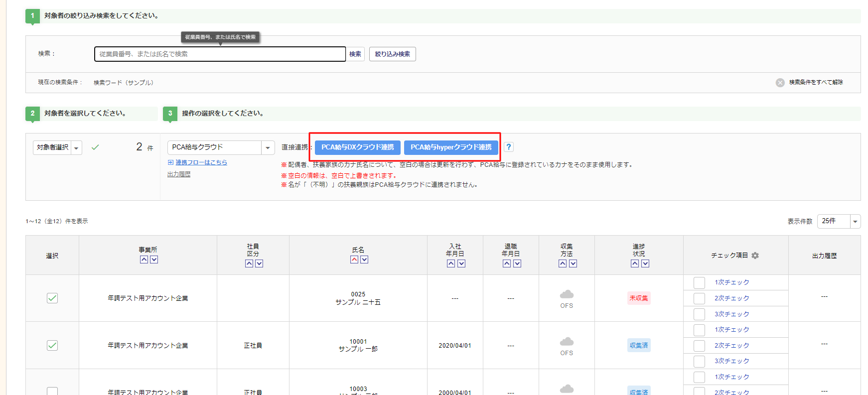
Task: Sort 事業所 column descending arrow
Action: (154, 260)
